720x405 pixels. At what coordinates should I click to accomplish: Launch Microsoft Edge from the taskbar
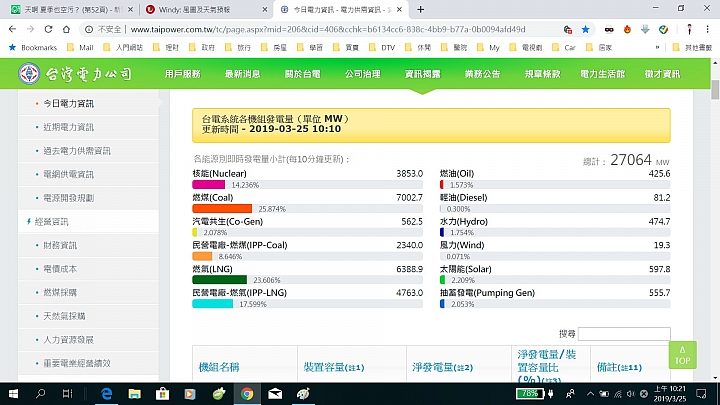[x=107, y=394]
